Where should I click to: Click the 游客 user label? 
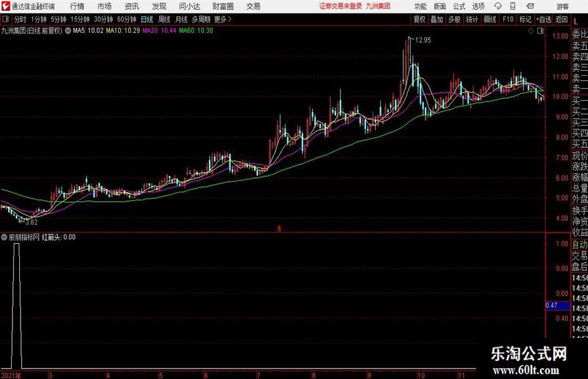(562, 6)
